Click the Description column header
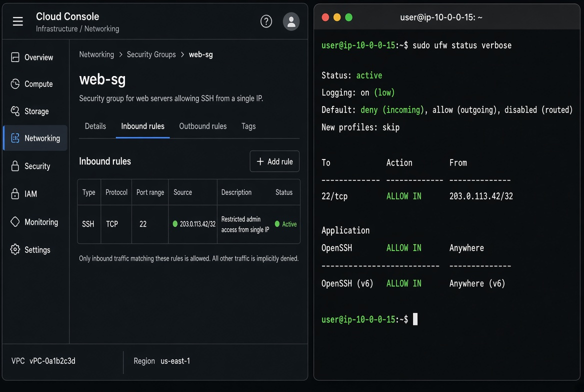Image resolution: width=584 pixels, height=392 pixels. click(236, 192)
